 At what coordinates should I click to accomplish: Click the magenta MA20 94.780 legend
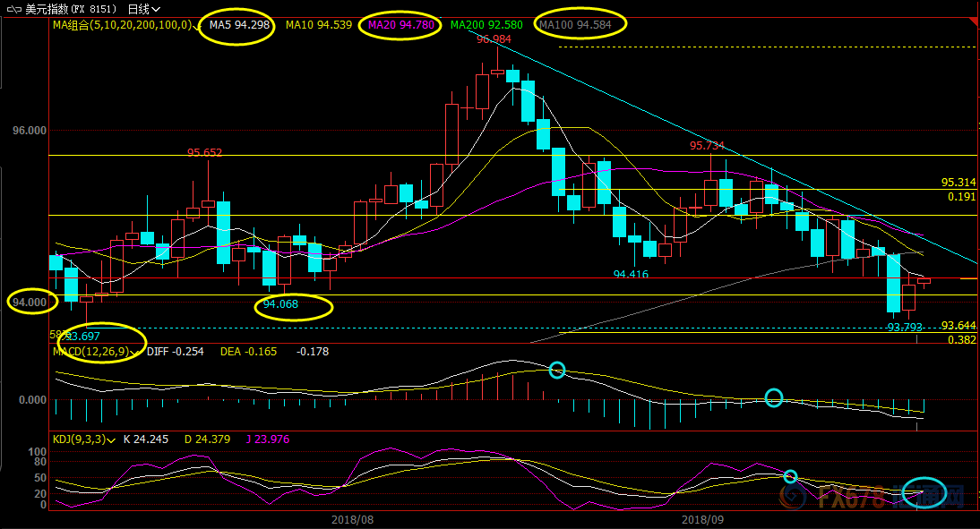pyautogui.click(x=400, y=25)
